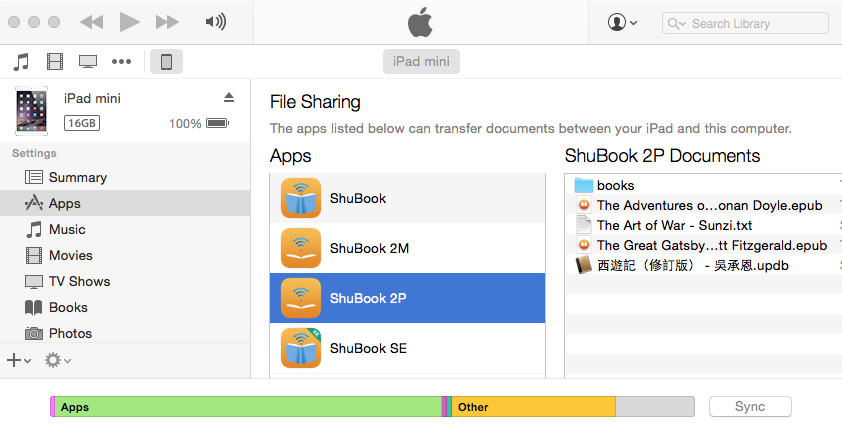Screen dimensions: 842x434
Task: Open Music in the settings sidebar
Action: 125,229
